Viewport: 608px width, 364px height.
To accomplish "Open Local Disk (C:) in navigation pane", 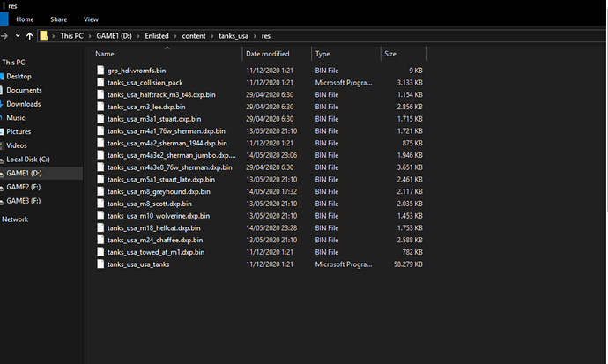I will (28, 160).
